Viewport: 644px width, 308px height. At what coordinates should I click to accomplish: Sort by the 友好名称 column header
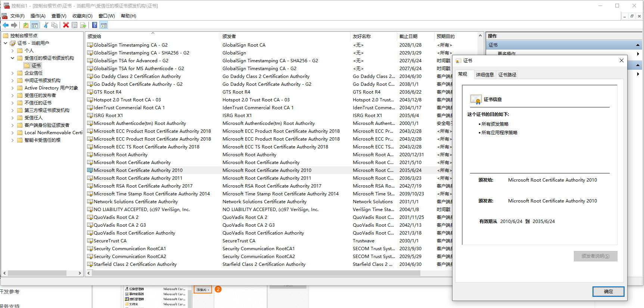pos(374,36)
